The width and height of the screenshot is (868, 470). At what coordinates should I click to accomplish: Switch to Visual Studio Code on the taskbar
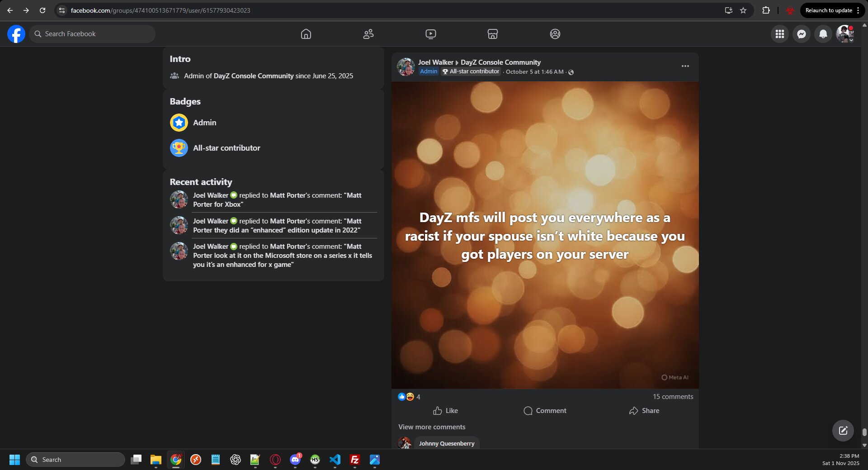335,460
